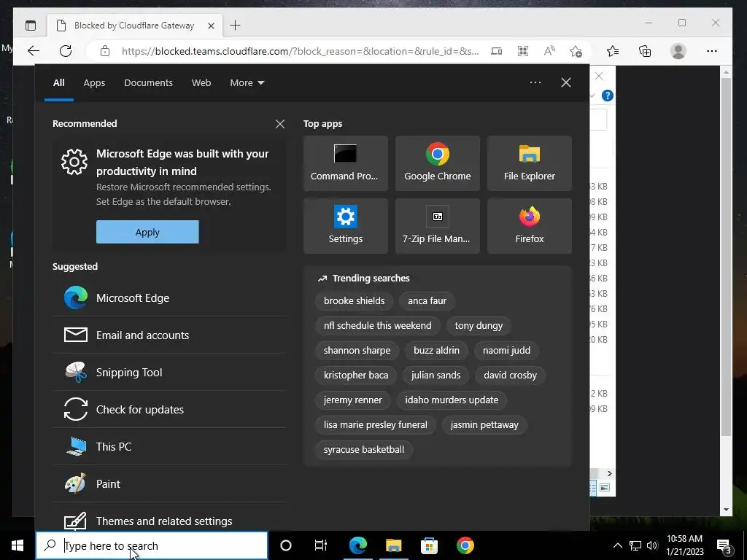Open Edge Settings and more menu

coord(712,51)
